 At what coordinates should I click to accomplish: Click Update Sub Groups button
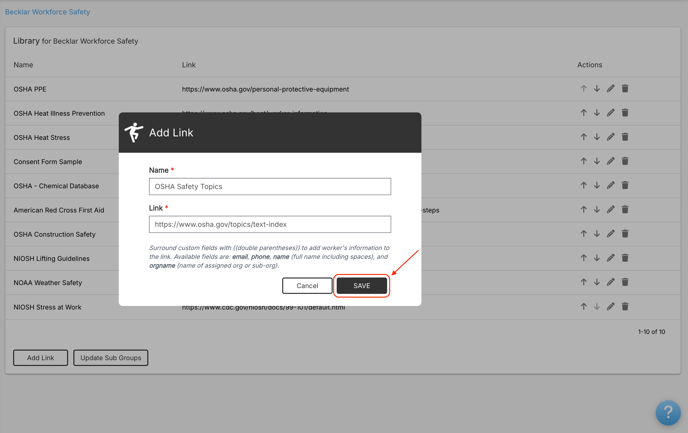click(x=111, y=358)
